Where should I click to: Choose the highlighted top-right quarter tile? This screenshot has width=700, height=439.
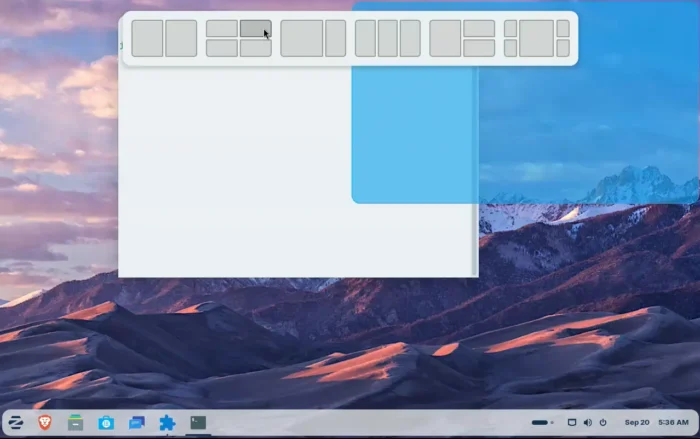(255, 29)
